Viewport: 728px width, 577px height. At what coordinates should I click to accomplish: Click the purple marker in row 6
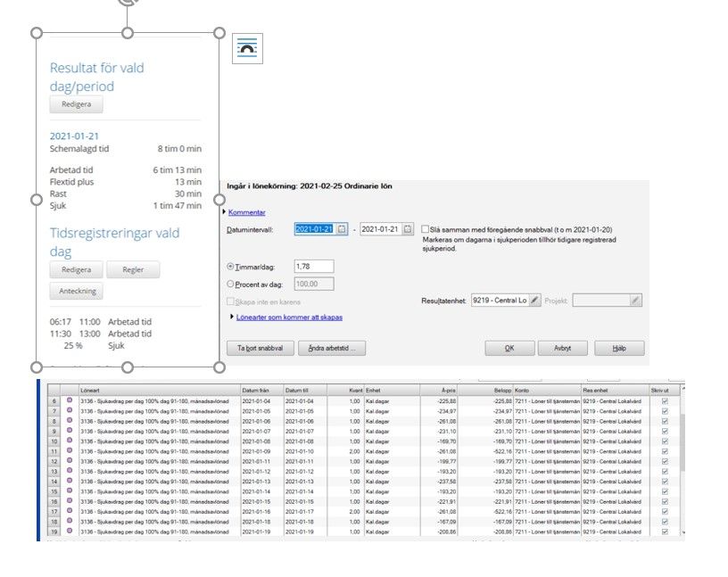(70, 400)
